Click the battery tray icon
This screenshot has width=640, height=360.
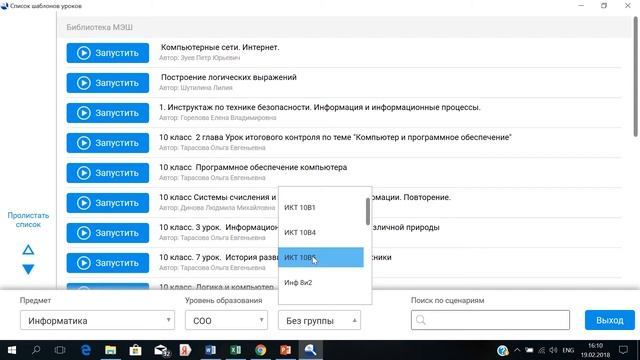click(529, 350)
